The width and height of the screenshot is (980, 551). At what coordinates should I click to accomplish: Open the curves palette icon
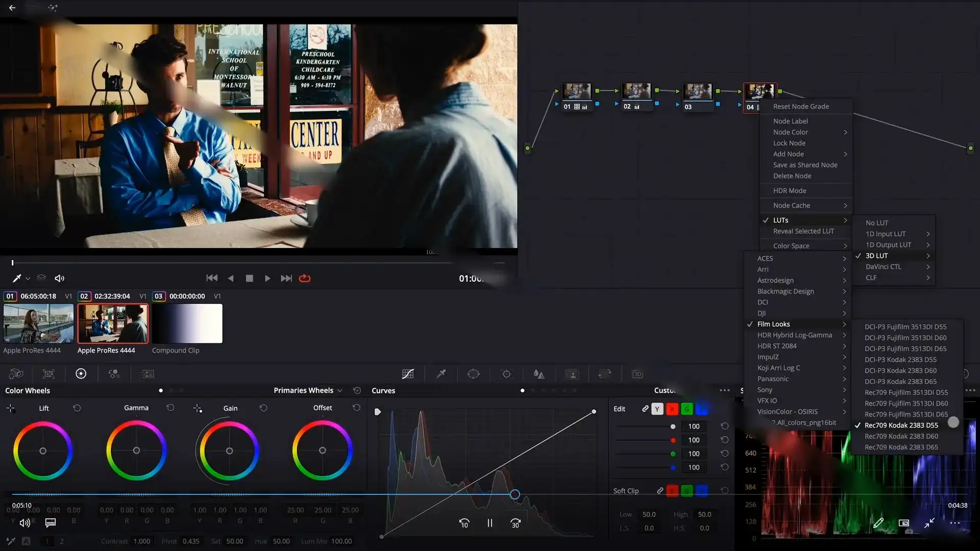408,374
